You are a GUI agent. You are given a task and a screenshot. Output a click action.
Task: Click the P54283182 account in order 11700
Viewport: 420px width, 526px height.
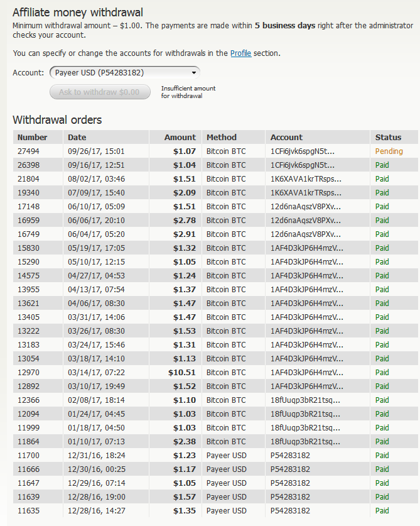pos(290,456)
